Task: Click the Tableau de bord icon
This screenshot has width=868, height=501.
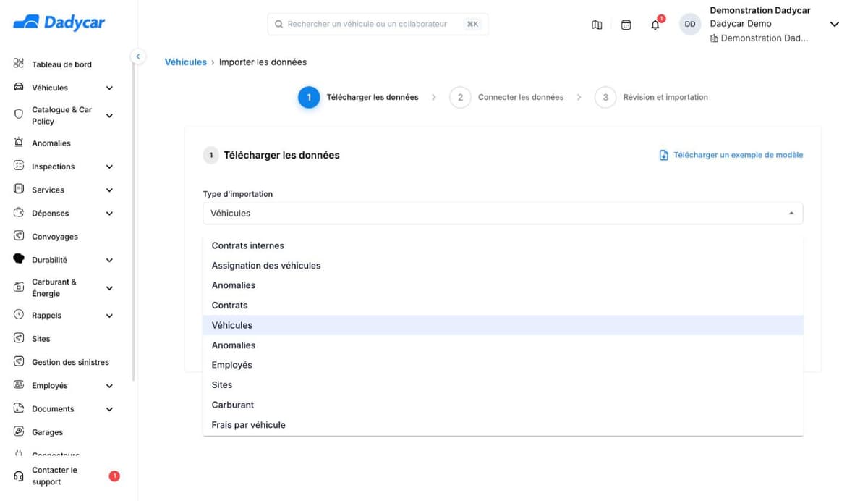Action: coord(19,64)
